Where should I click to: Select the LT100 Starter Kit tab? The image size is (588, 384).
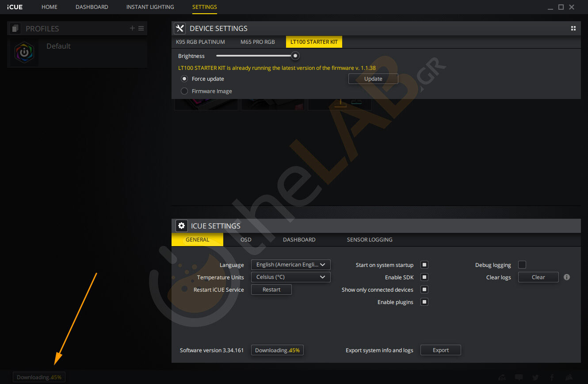(314, 42)
